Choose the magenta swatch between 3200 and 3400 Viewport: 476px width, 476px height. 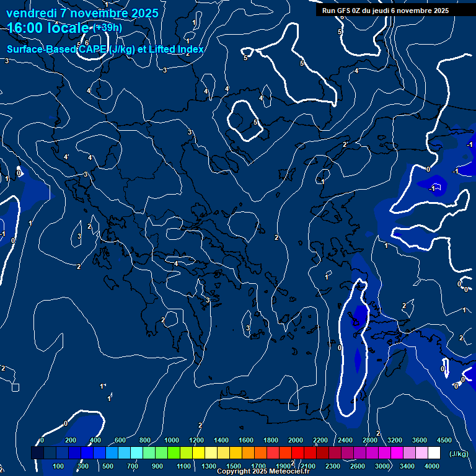click(x=397, y=452)
